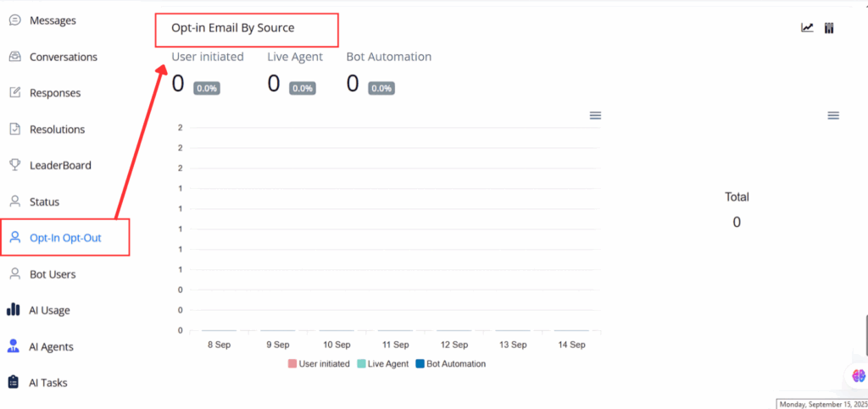Navigate to AI Agents page
Image resolution: width=868 pixels, height=409 pixels.
(51, 346)
